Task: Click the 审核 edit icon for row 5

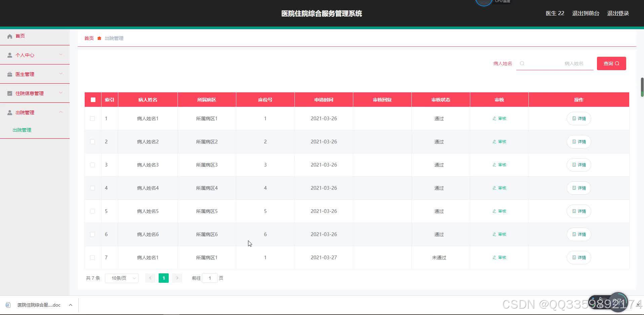Action: coord(494,211)
